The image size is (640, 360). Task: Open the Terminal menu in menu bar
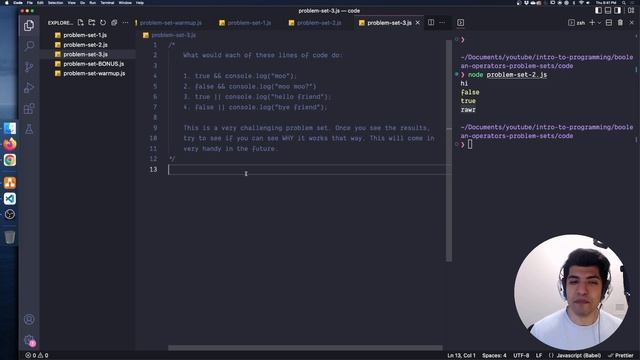pyautogui.click(x=107, y=2)
